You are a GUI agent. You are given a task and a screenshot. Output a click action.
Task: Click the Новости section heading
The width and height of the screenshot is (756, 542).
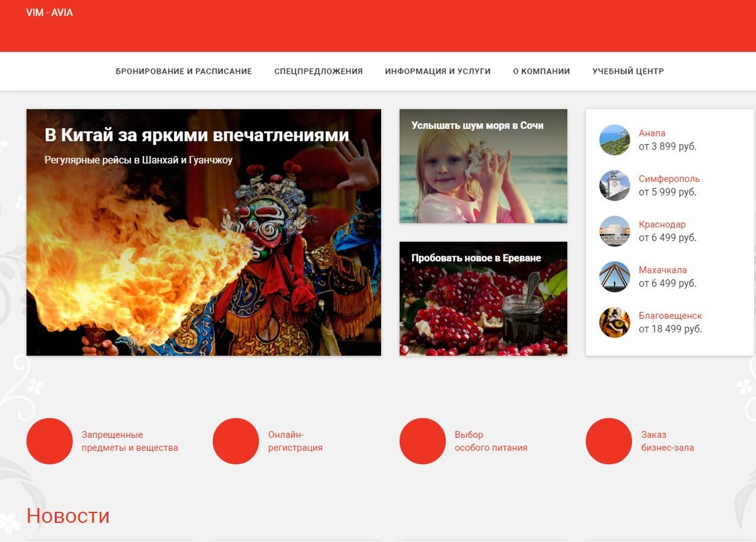(66, 516)
